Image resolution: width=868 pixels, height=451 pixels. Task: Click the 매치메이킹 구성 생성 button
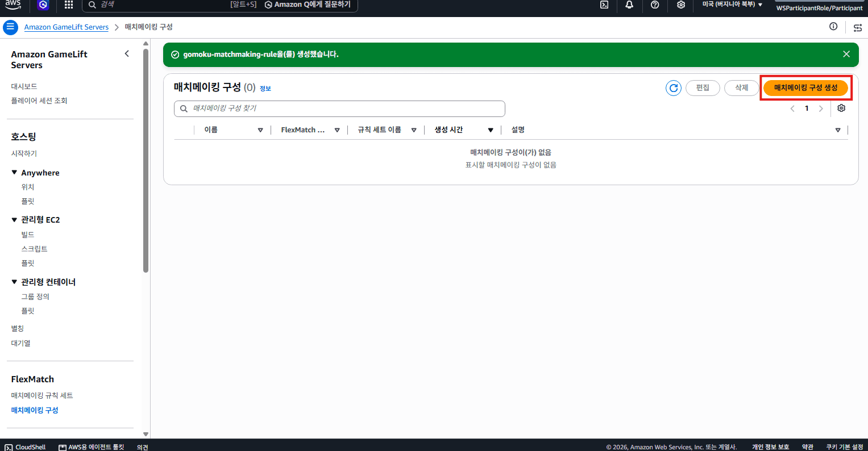tap(806, 88)
